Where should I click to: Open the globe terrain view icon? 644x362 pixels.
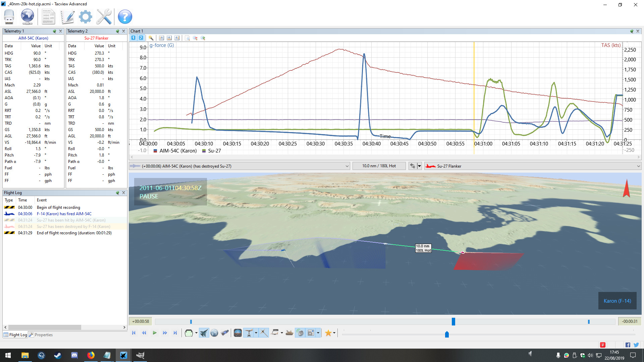point(214,333)
